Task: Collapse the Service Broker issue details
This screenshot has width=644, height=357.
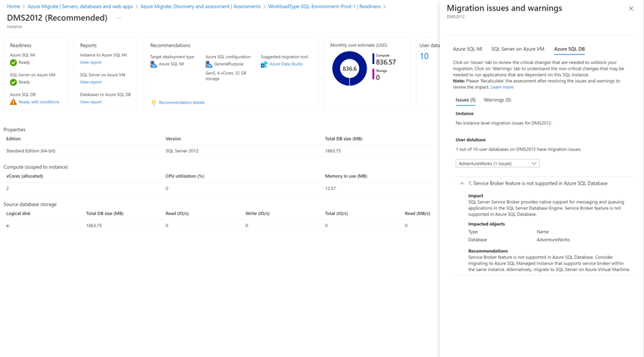Action: coord(462,183)
